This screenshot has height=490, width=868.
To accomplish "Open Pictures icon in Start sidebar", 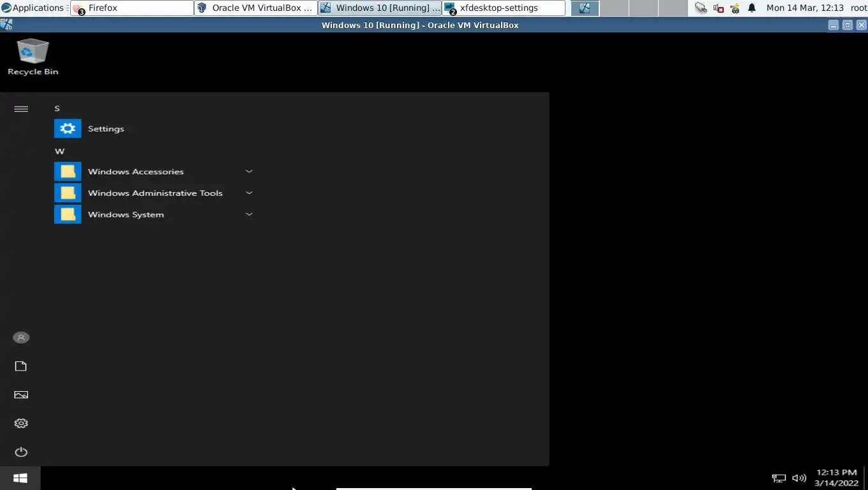I will (x=21, y=395).
